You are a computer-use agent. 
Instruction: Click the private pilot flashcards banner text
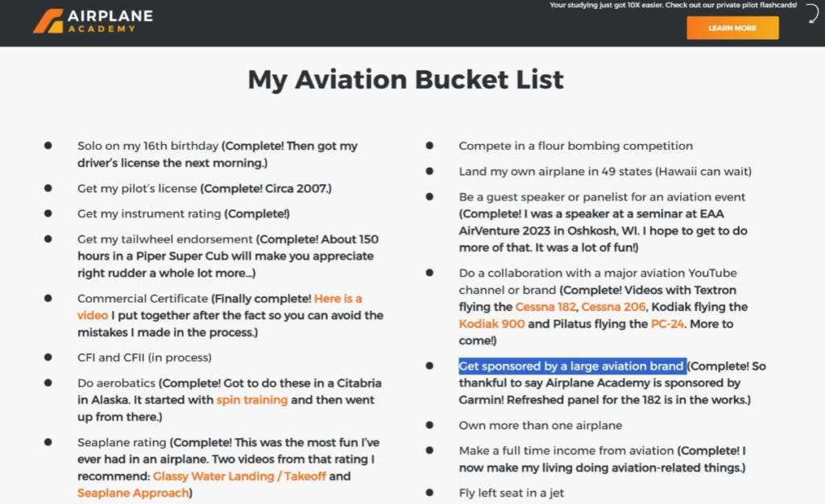(673, 6)
